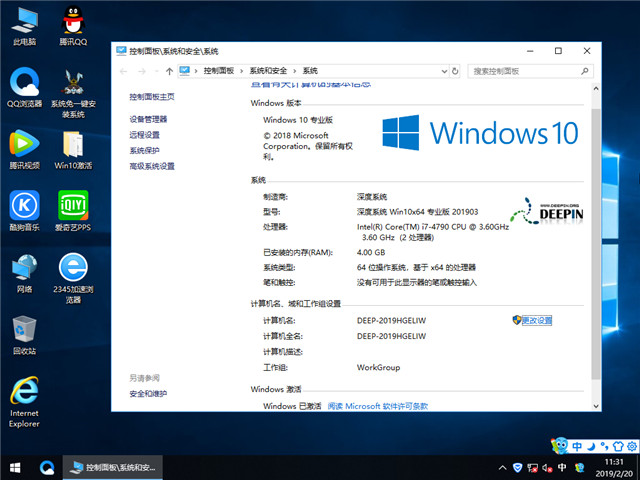Click the muted volume tray icon

click(x=547, y=468)
